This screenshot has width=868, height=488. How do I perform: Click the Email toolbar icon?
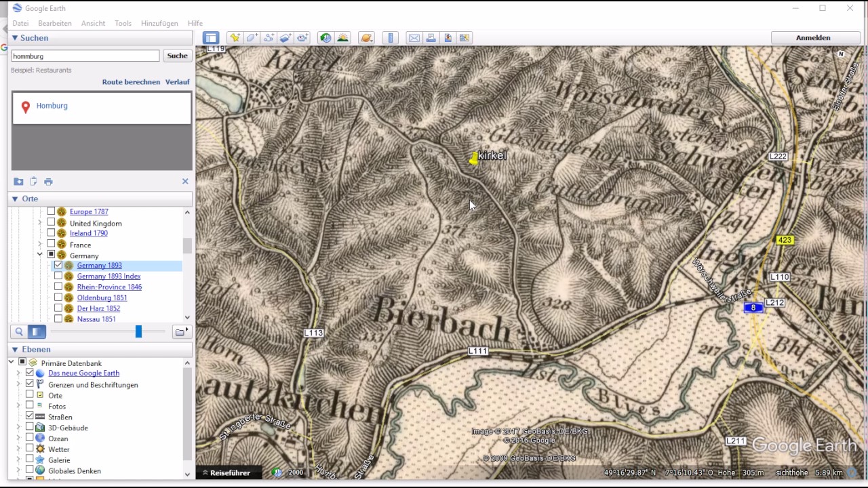pos(414,38)
